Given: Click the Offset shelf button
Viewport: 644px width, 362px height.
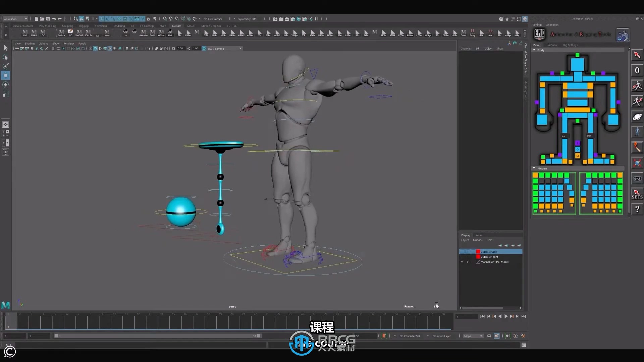Looking at the screenshot, I should (161, 33).
